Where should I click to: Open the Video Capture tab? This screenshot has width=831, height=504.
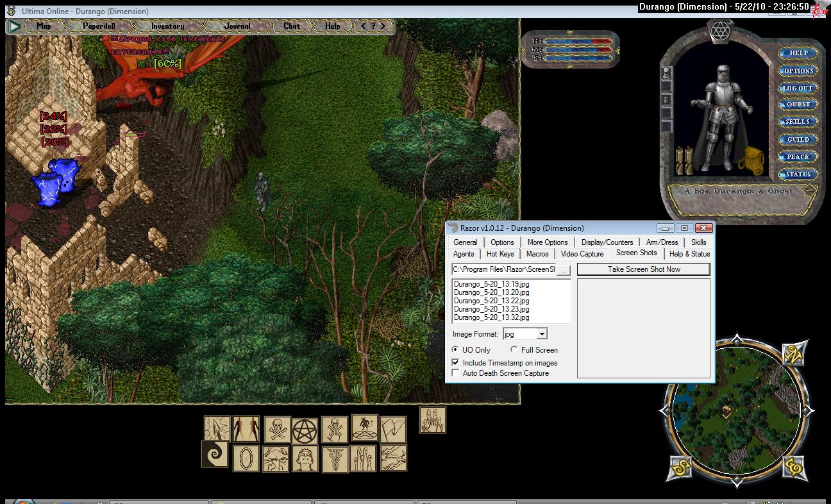tap(582, 254)
